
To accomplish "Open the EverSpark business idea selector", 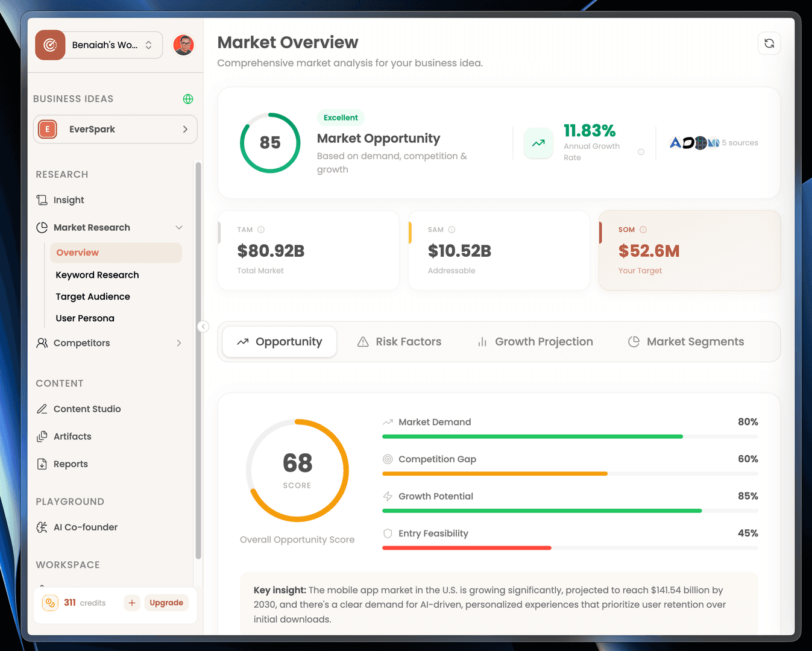I will pyautogui.click(x=115, y=129).
